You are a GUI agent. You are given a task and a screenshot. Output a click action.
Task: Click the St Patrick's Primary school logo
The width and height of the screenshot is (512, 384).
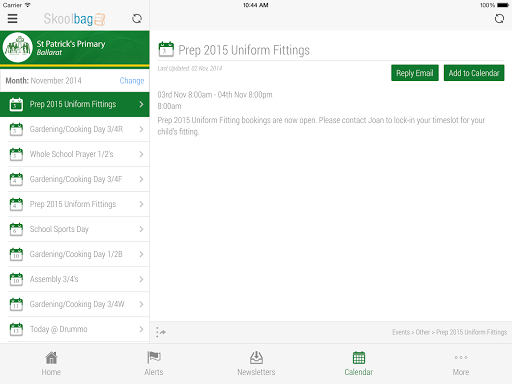pyautogui.click(x=18, y=47)
